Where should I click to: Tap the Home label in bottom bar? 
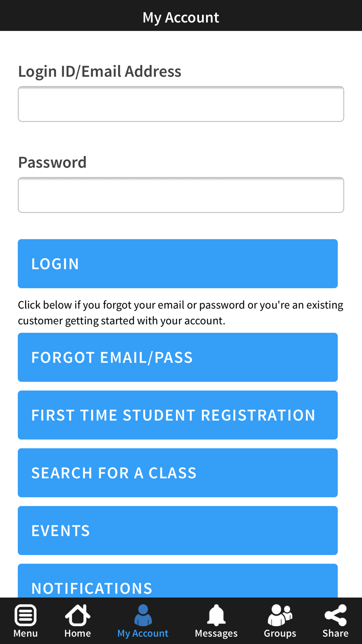[77, 633]
